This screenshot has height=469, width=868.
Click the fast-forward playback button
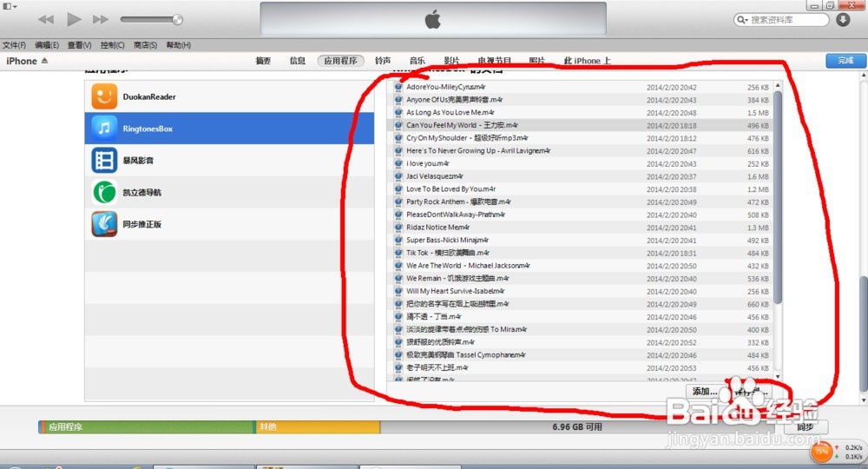100,19
